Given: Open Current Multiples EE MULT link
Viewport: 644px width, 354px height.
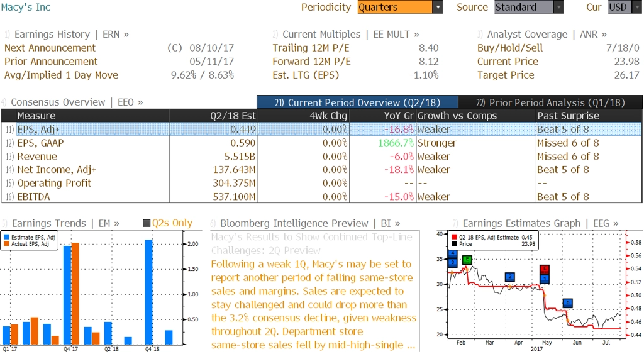Looking at the screenshot, I should pyautogui.click(x=351, y=35).
